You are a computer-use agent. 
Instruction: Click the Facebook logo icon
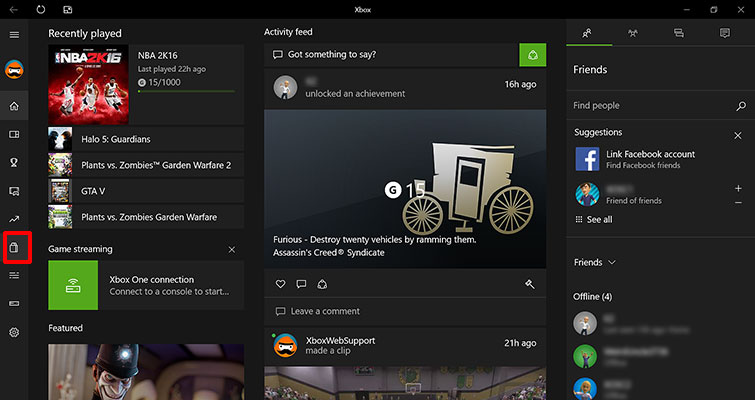coord(587,159)
